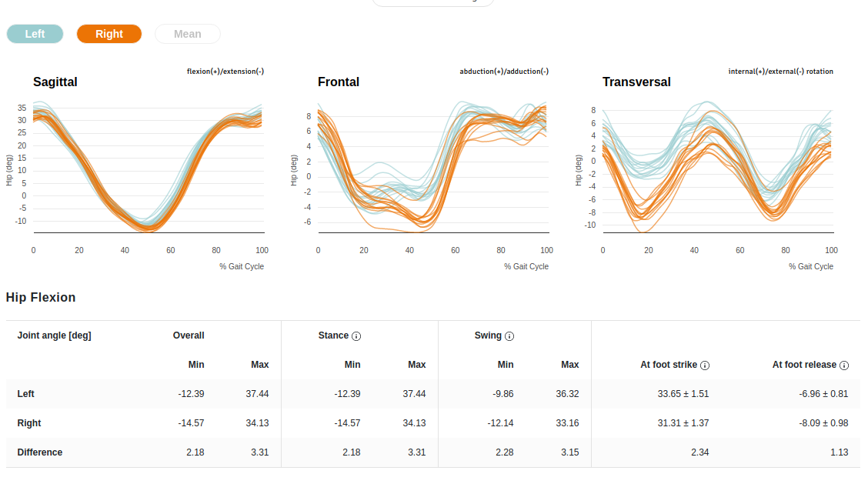This screenshot has width=868, height=484.
Task: Select the Right row in the table
Action: (29, 423)
